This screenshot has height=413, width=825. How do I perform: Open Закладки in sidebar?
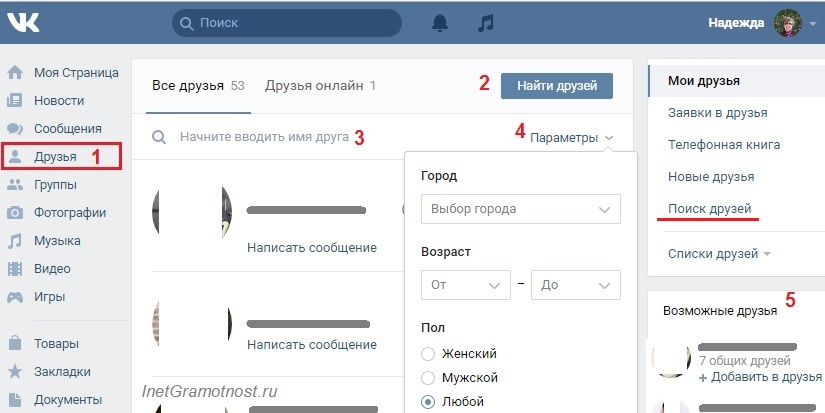[62, 371]
